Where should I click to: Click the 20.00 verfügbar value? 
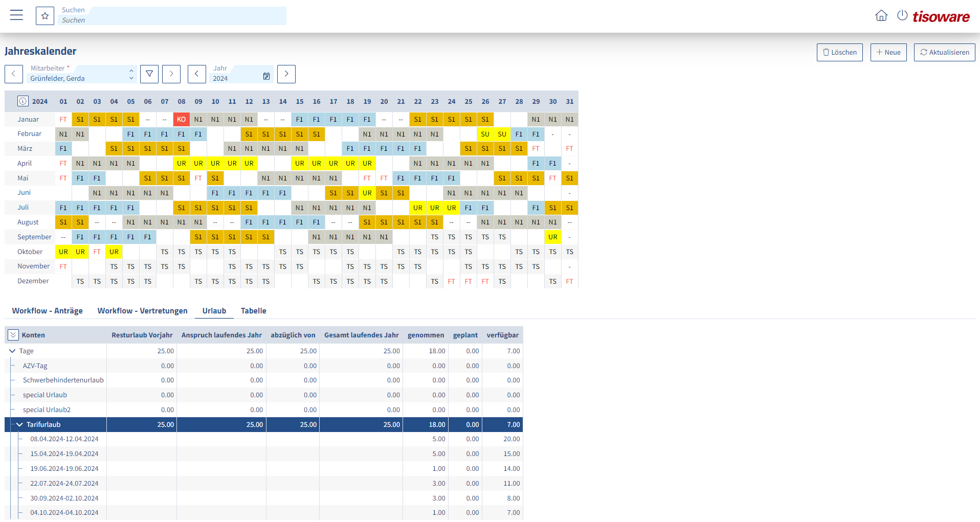click(x=511, y=439)
